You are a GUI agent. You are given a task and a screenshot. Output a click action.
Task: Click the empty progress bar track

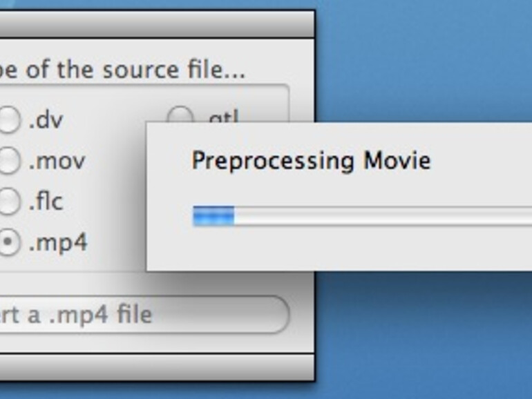point(380,216)
